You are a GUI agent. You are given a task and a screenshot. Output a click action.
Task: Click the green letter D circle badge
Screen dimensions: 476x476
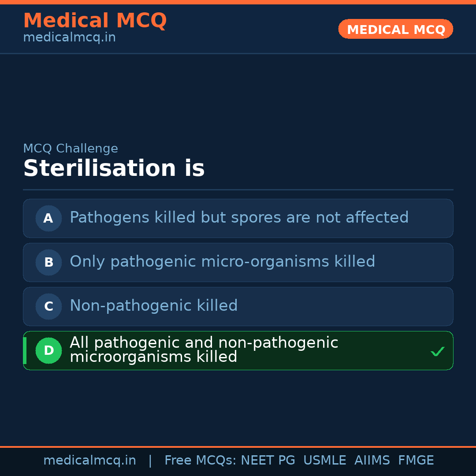pos(48,350)
